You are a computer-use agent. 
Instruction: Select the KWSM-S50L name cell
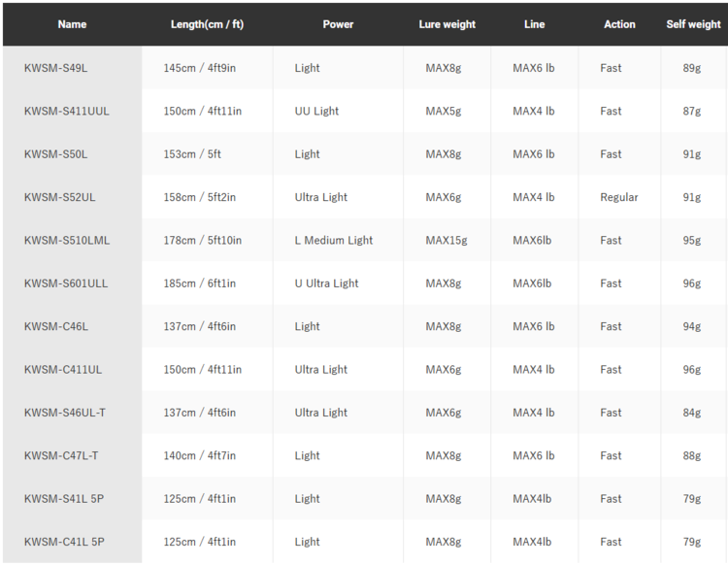(56, 154)
